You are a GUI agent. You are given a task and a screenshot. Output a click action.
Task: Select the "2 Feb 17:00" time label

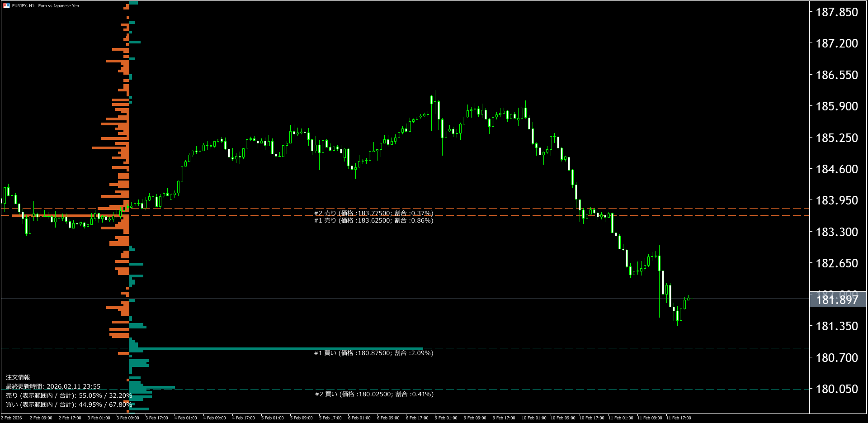coord(70,418)
